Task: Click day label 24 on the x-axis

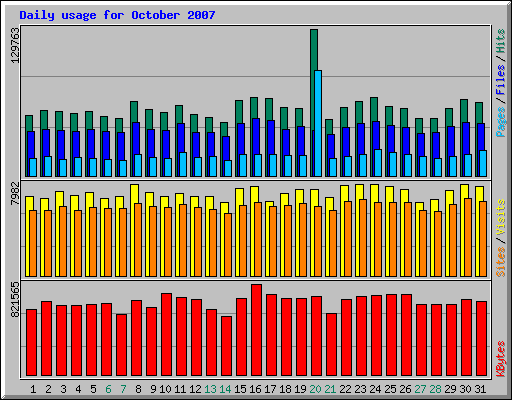Action: pos(375,389)
